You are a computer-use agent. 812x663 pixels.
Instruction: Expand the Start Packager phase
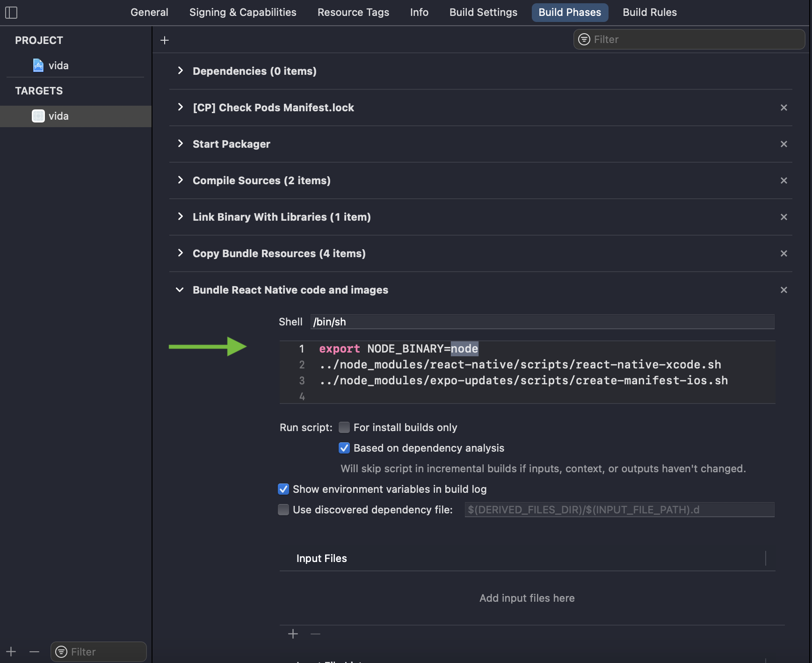181,144
